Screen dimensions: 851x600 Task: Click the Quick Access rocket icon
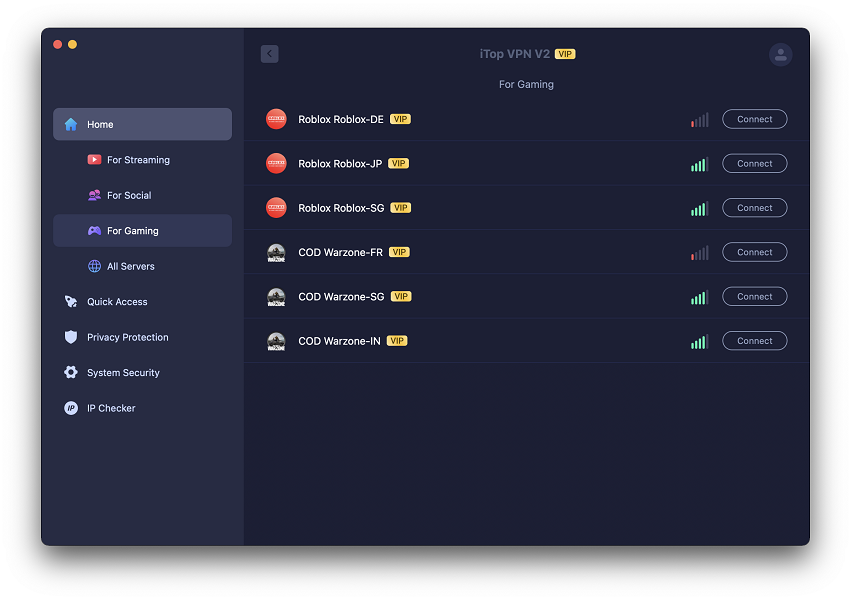click(x=70, y=302)
